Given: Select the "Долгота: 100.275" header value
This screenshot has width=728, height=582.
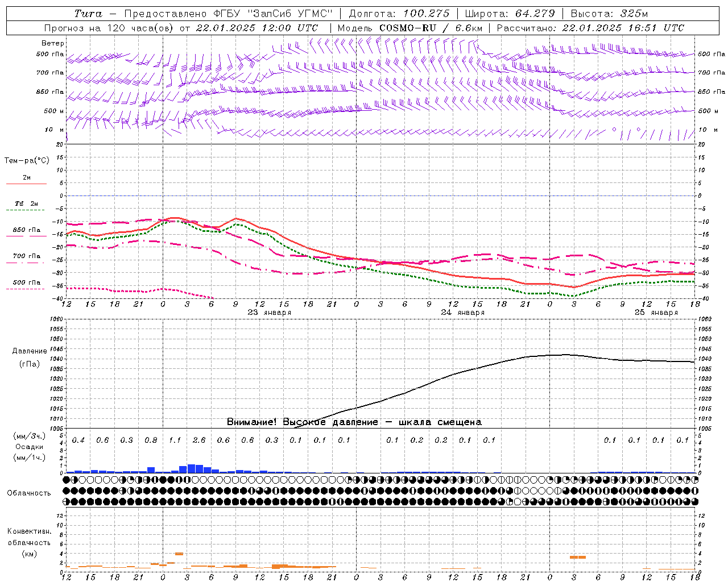Looking at the screenshot, I should 399,14.
